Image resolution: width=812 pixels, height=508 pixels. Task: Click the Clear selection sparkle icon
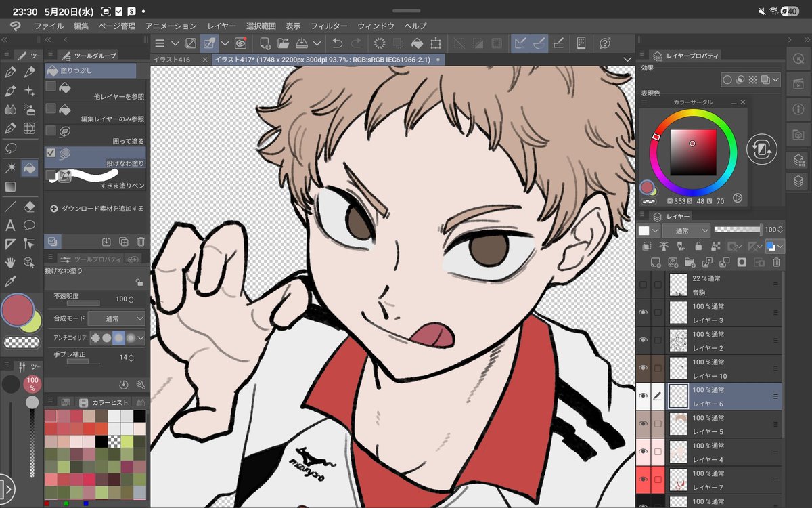coord(380,43)
